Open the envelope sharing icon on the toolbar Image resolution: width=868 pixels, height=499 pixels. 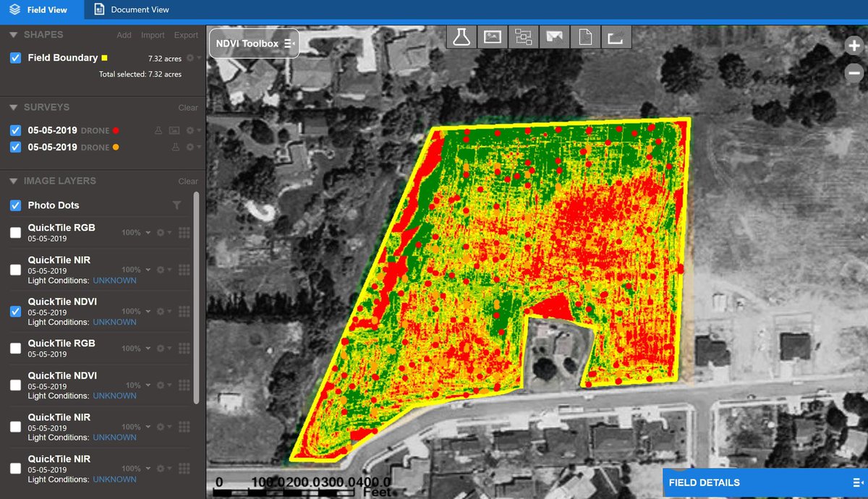554,37
